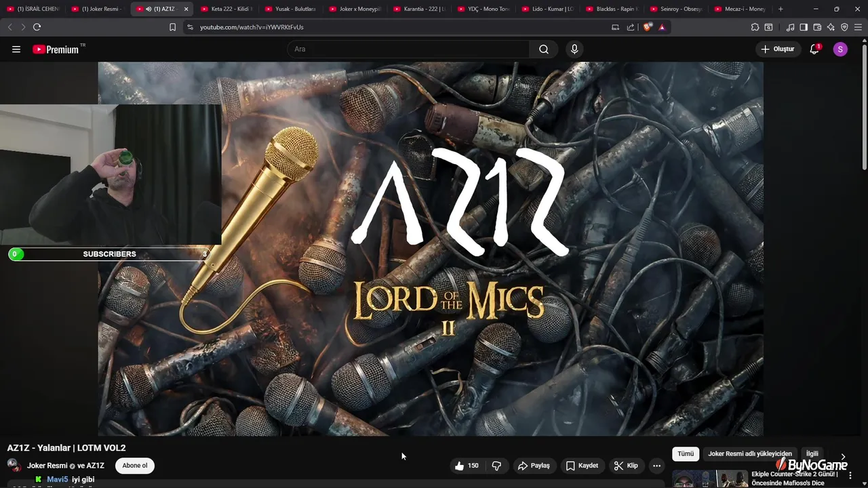Open browser extensions puzzle icon

755,27
